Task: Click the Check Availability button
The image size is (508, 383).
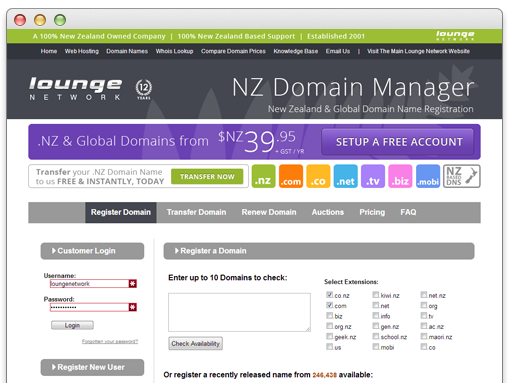Action: 195,344
